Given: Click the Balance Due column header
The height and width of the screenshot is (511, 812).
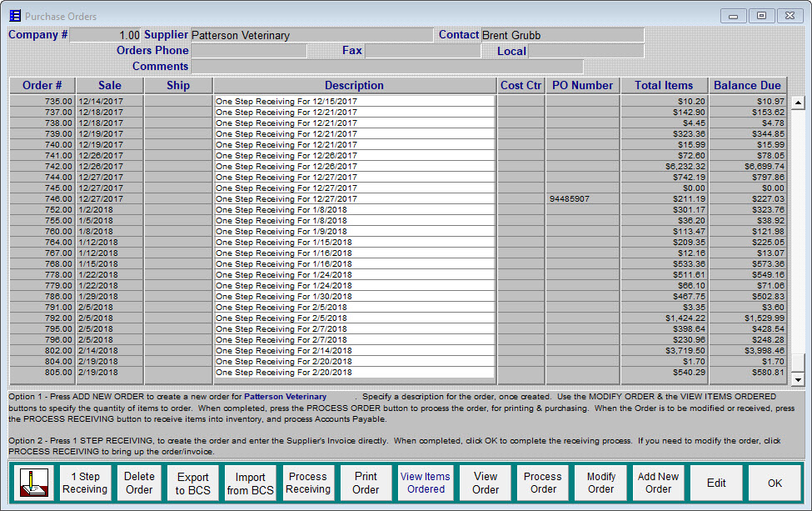Looking at the screenshot, I should coord(747,86).
